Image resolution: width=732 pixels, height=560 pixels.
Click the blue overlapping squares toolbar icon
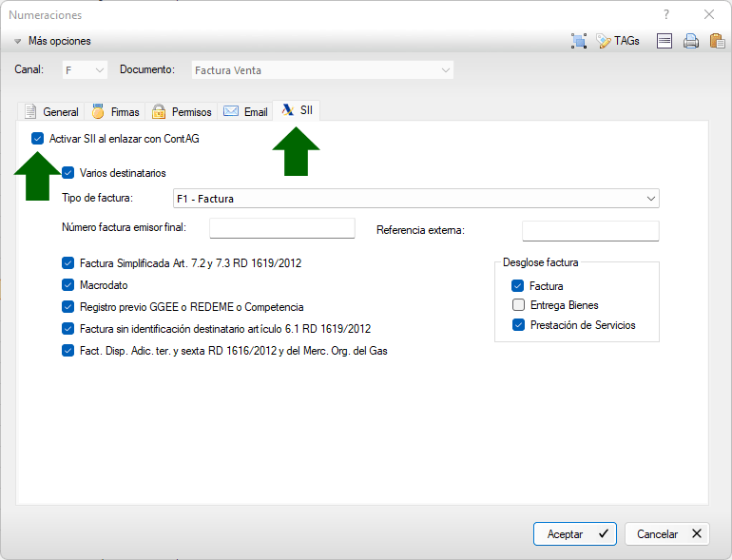point(579,41)
